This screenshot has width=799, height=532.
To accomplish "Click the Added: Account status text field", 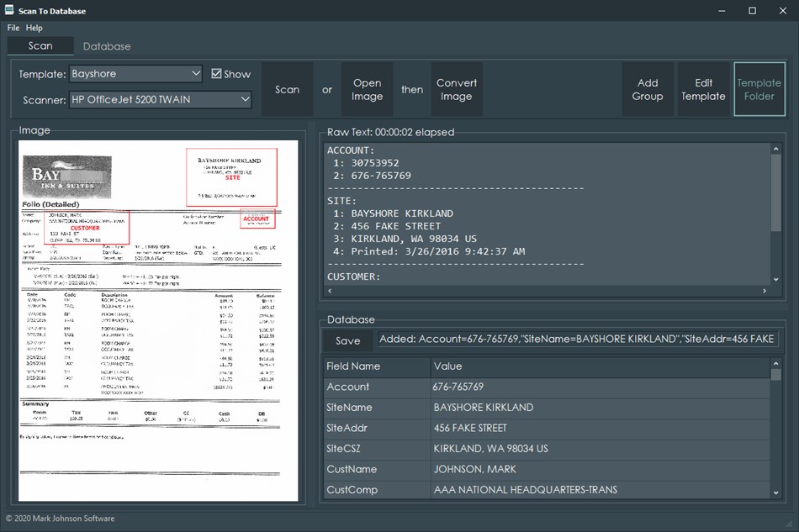I will point(578,339).
